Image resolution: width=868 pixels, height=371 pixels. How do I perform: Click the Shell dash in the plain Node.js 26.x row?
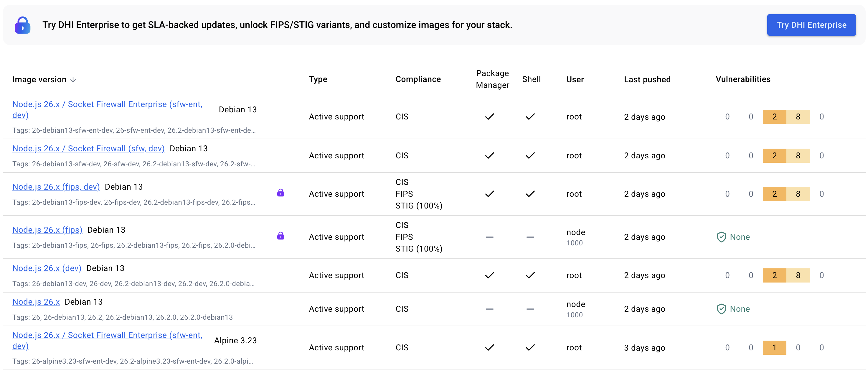[x=530, y=309]
